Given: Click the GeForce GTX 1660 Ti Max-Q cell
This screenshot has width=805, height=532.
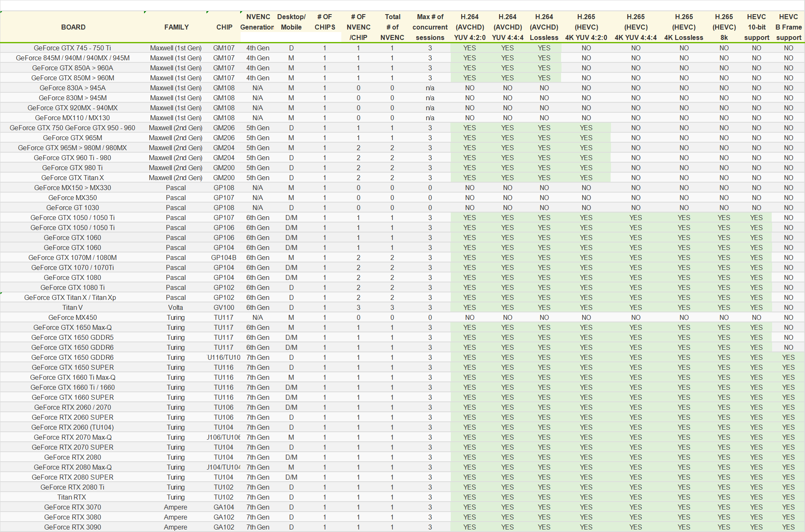Looking at the screenshot, I should (x=72, y=377).
